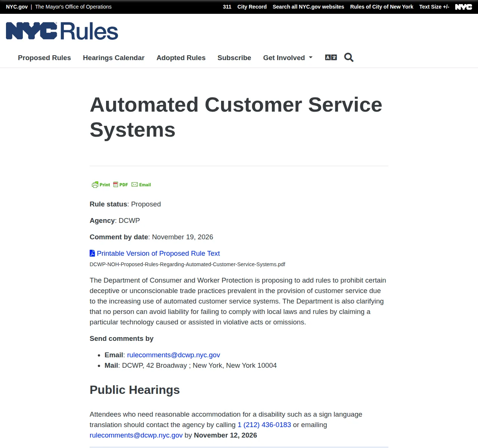Open City Record link
This screenshot has height=448, width=478.
click(252, 7)
